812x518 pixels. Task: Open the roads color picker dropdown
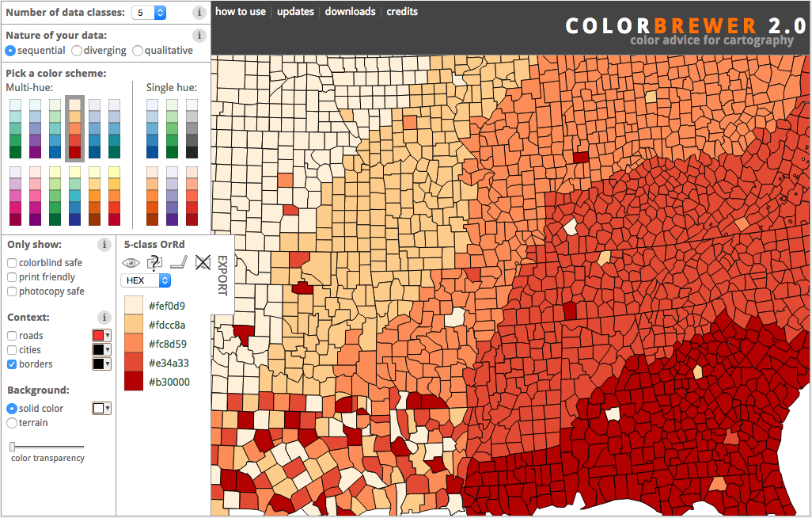pos(101,336)
